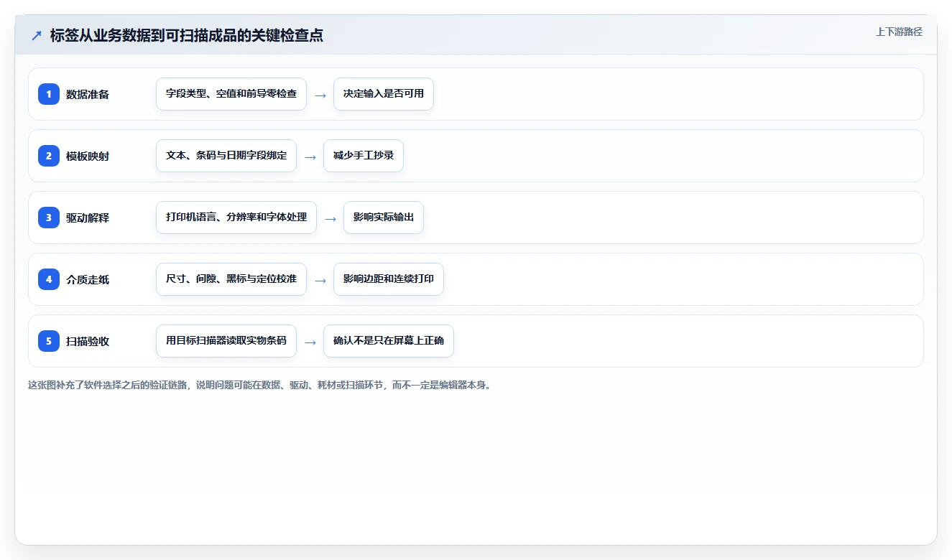Click the diagonal arrow icon beside the title
This screenshot has height=560, width=952.
pos(37,35)
